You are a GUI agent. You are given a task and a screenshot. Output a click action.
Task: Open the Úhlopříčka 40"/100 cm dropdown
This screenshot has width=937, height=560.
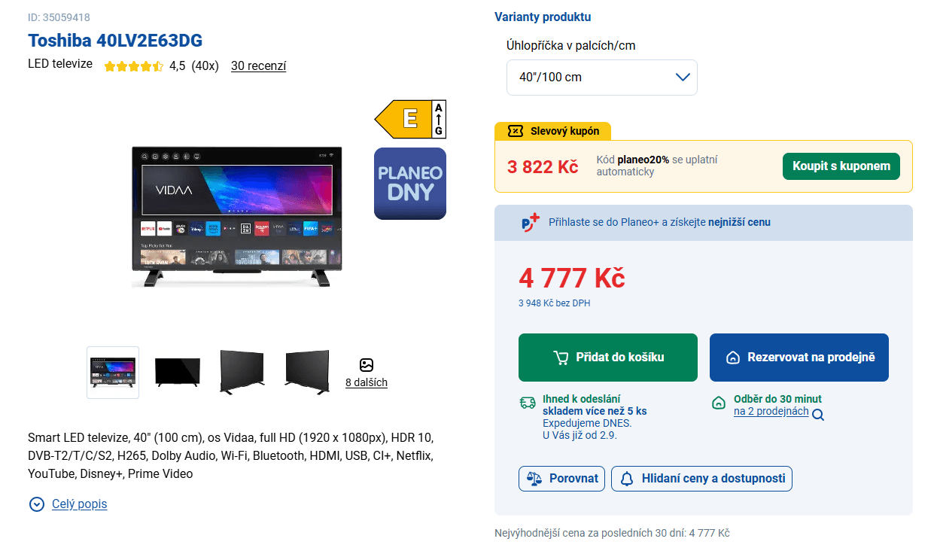tap(602, 78)
